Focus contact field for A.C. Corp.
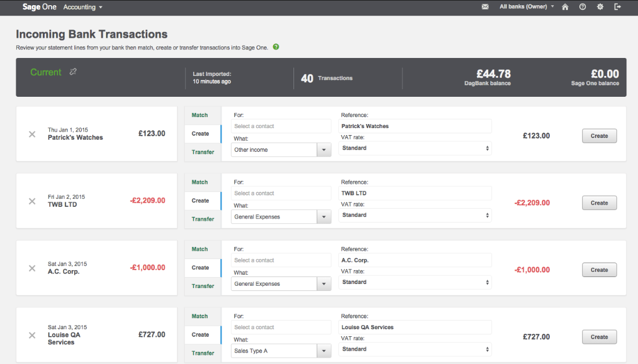The height and width of the screenshot is (364, 638). tap(281, 260)
